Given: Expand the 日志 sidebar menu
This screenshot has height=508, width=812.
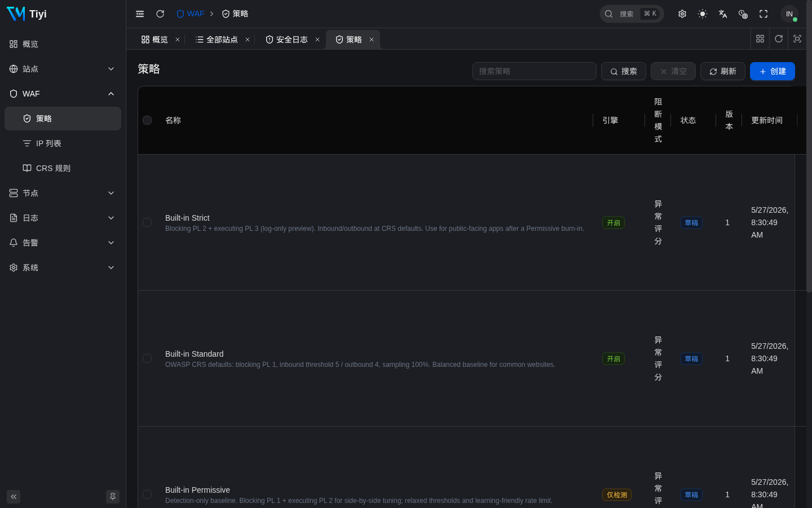Looking at the screenshot, I should (x=63, y=218).
